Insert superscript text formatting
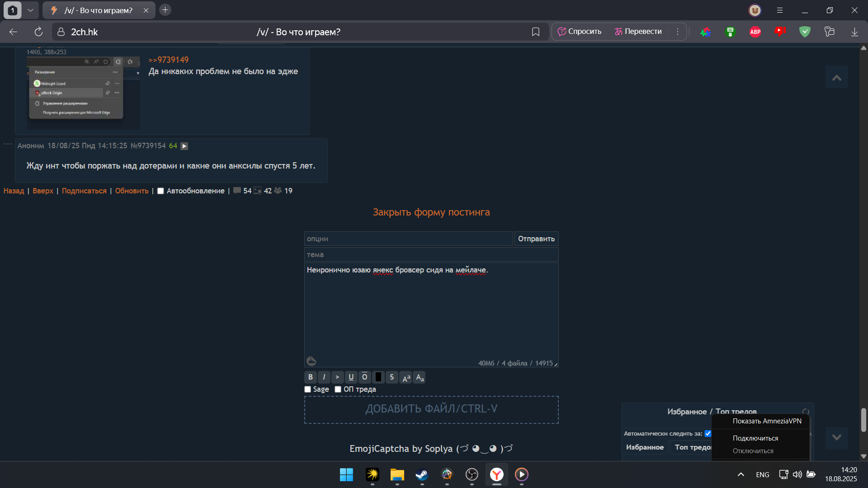This screenshot has width=868, height=488. (x=406, y=377)
